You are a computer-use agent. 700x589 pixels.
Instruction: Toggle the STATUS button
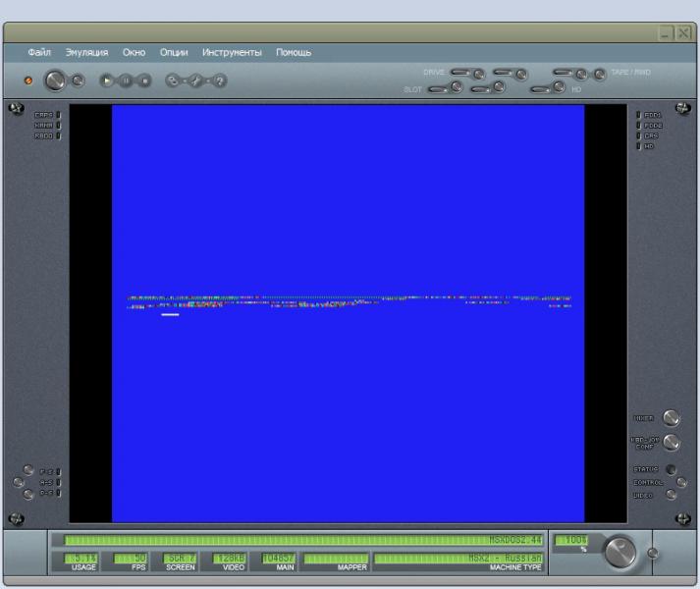click(671, 469)
